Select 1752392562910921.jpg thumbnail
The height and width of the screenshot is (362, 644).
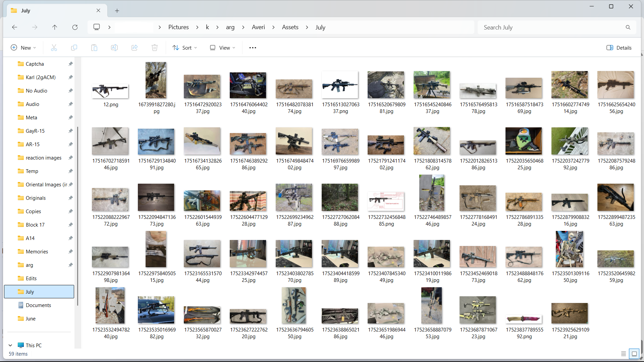[570, 313]
